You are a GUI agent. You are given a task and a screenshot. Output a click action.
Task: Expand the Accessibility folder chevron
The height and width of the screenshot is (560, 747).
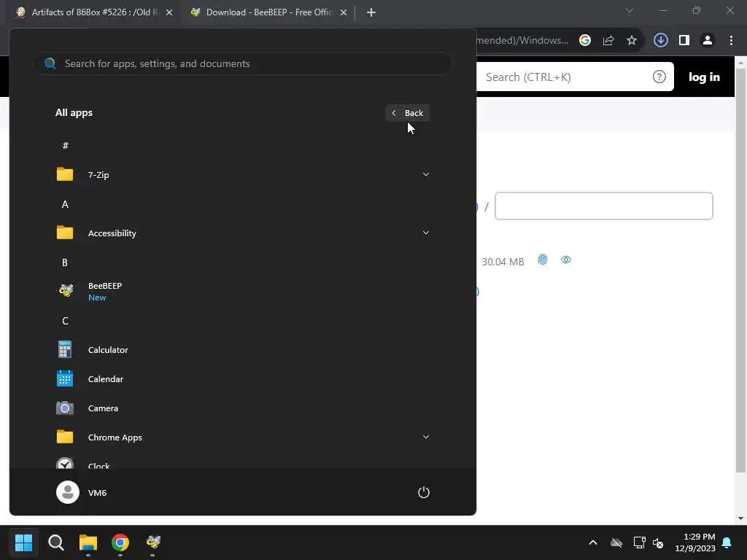click(426, 233)
